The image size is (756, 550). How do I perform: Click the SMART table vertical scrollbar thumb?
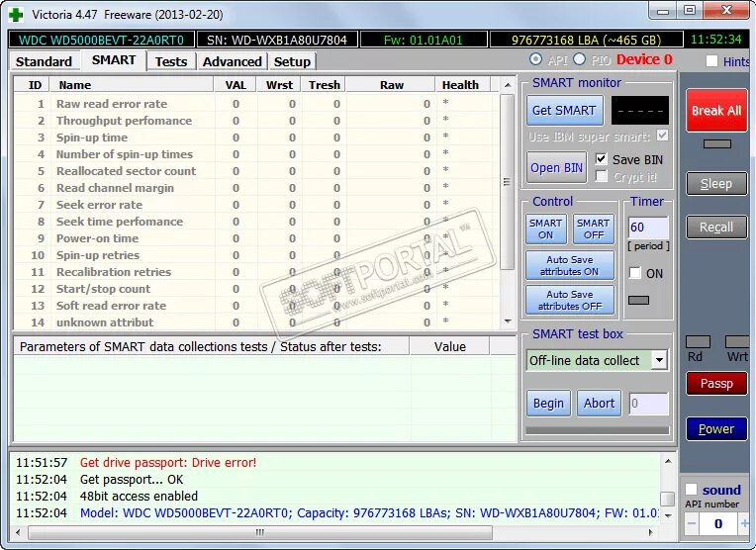(507, 182)
